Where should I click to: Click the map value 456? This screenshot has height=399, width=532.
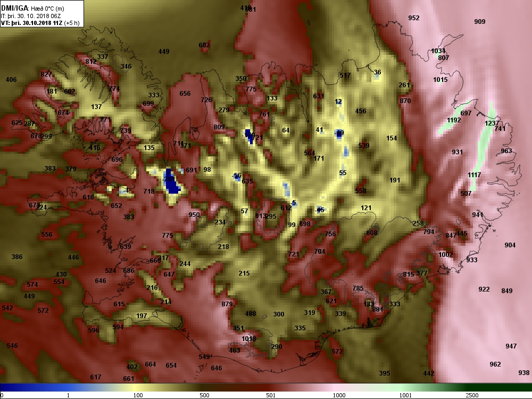coord(360,111)
